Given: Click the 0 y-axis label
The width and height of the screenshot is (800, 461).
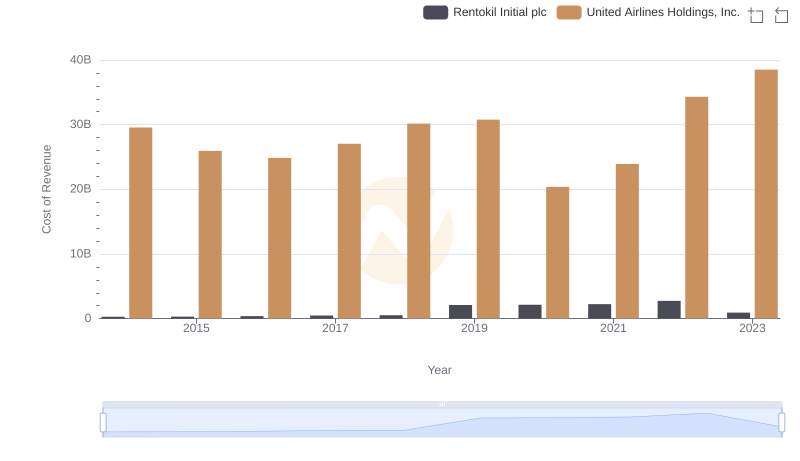Looking at the screenshot, I should (x=88, y=318).
